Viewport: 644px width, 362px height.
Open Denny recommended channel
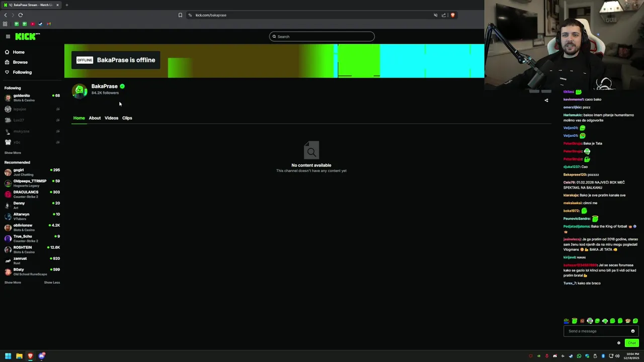[x=32, y=205]
